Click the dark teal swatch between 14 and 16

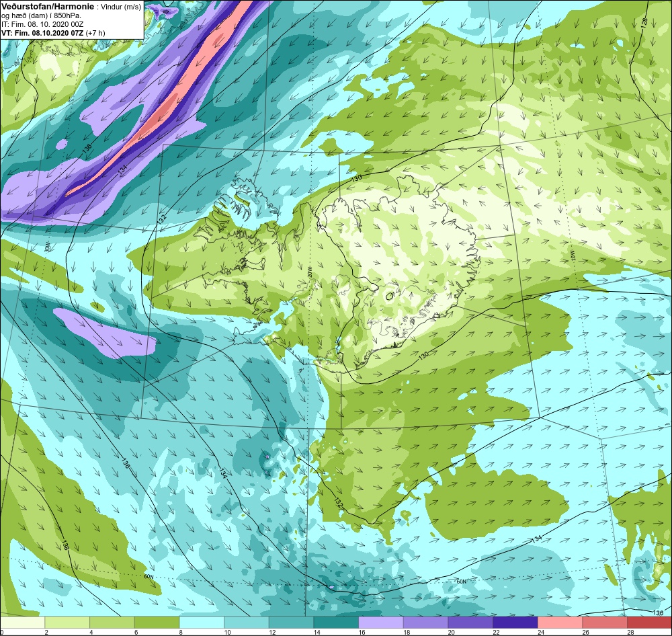point(336,623)
